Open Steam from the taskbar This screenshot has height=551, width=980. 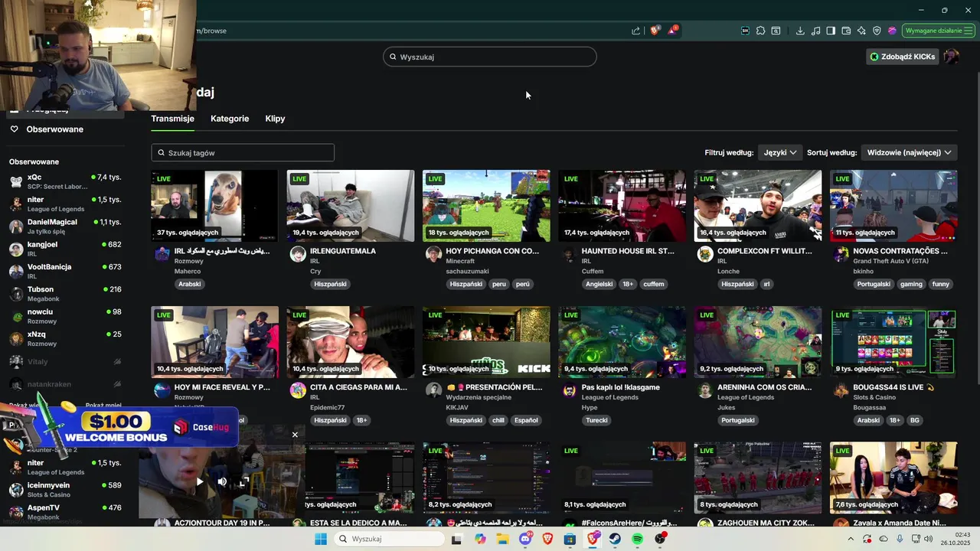(x=615, y=539)
